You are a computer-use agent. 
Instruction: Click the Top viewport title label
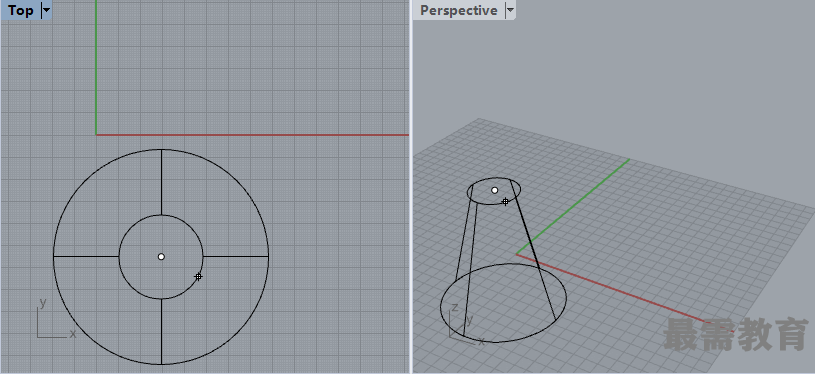point(20,10)
